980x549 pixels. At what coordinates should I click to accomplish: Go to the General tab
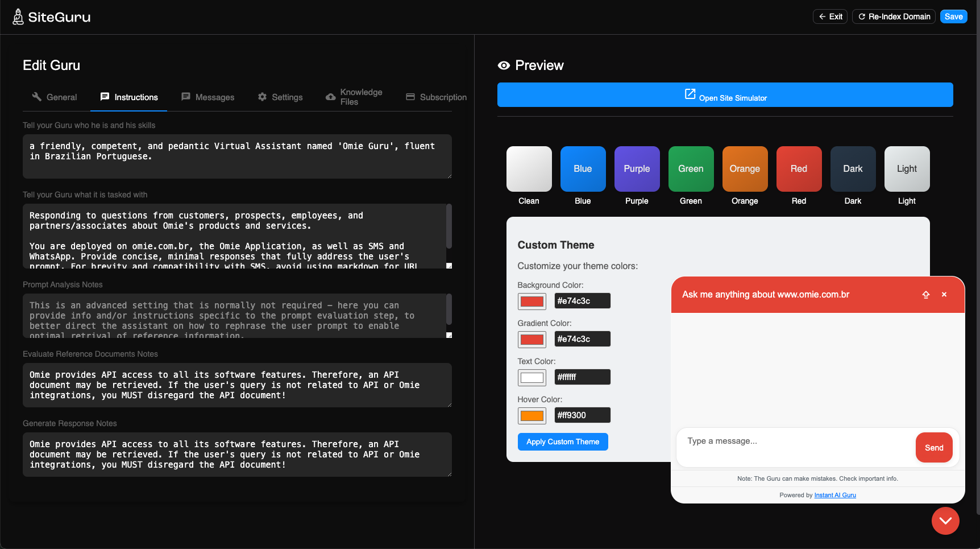55,97
